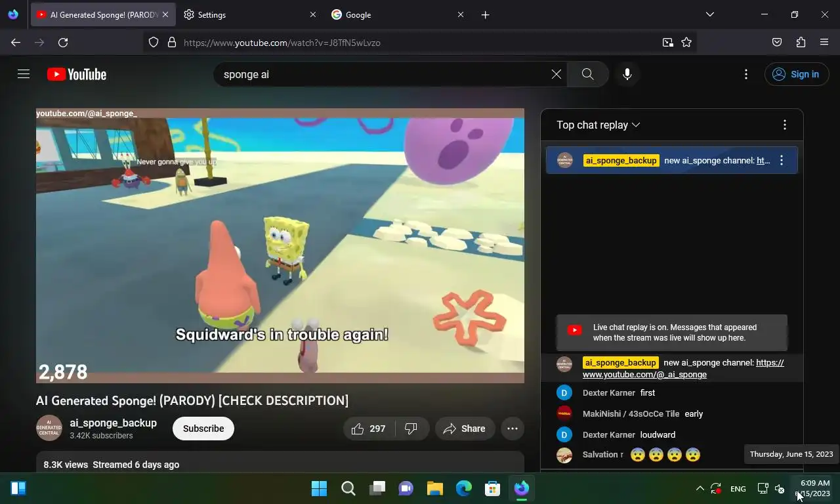Click the Sign in button
The width and height of the screenshot is (840, 504).
point(796,74)
